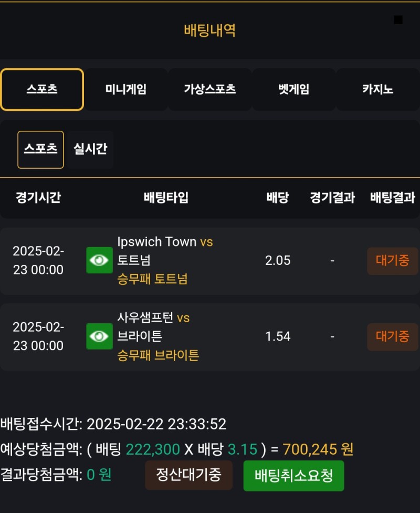Click the 경기시간 column header
Screen dimensions: 420x513
(38, 198)
